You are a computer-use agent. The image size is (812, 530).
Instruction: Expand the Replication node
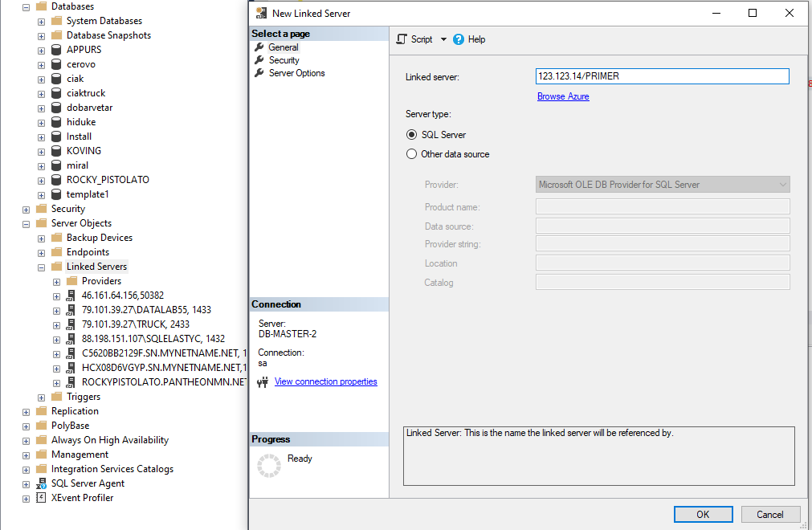tap(26, 413)
